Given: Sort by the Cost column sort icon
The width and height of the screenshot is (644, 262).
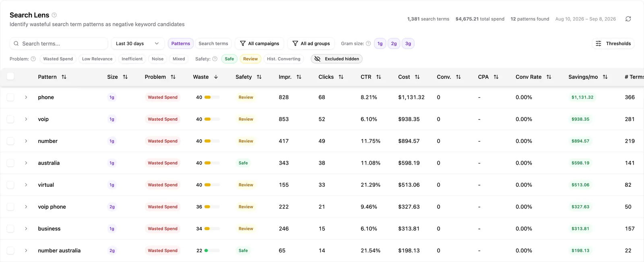Looking at the screenshot, I should click(417, 77).
